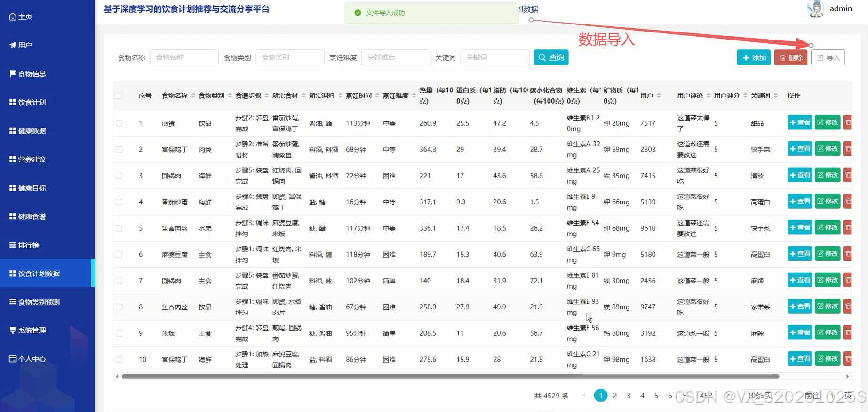868x412 pixels.
Task: Check the checkbox for row 6 麻婆豆腐
Action: click(119, 255)
